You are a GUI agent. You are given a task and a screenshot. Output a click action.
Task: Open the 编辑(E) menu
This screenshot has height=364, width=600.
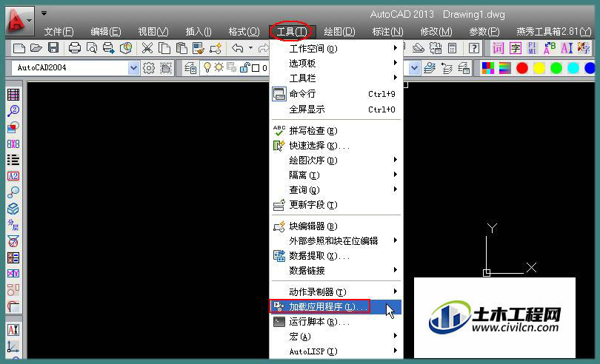click(106, 31)
